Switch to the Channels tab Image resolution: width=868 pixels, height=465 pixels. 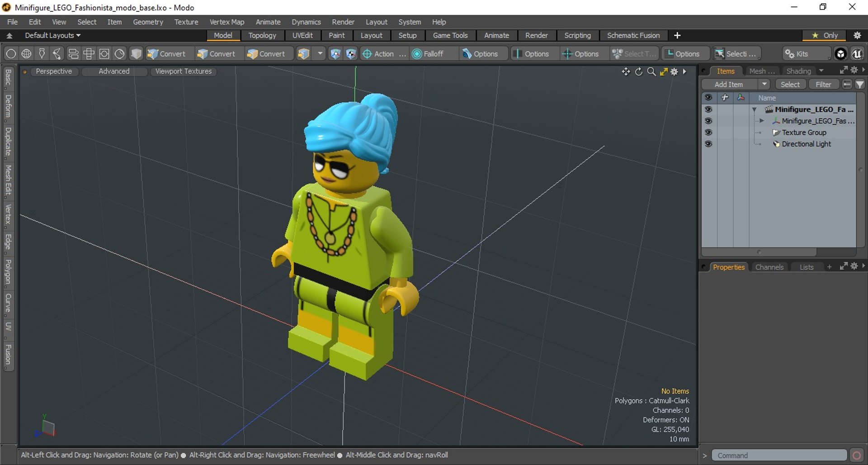(x=769, y=267)
